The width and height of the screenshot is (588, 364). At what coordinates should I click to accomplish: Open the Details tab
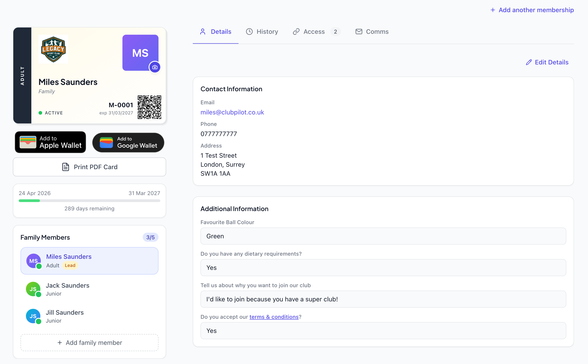coord(216,32)
